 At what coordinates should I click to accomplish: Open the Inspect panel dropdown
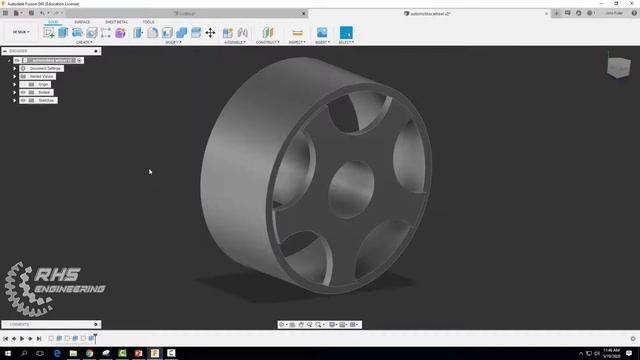[297, 42]
